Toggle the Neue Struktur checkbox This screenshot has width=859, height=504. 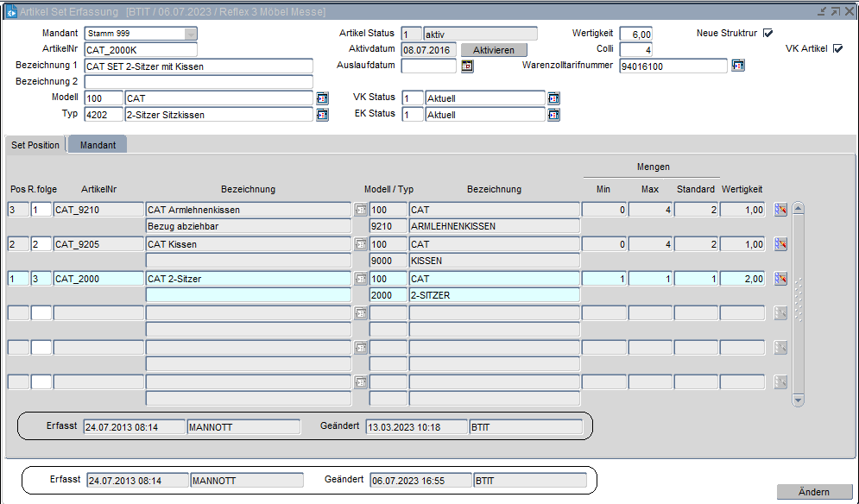(x=767, y=34)
